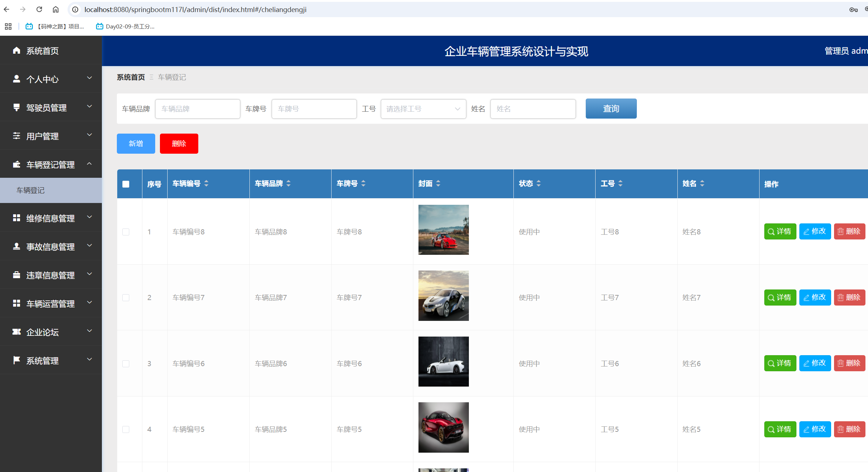The image size is (868, 472).
Task: Click the ticket icon beside 企业论坛
Action: 16,332
